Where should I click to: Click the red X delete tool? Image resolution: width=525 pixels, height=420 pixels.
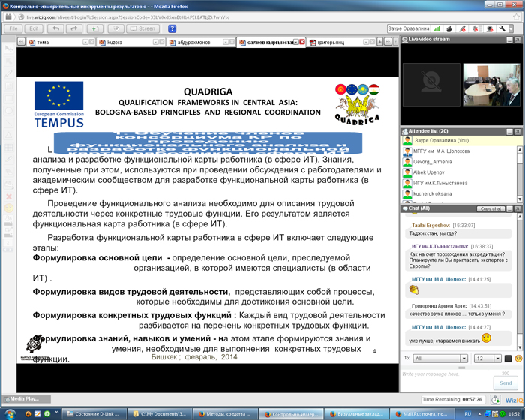point(9,196)
